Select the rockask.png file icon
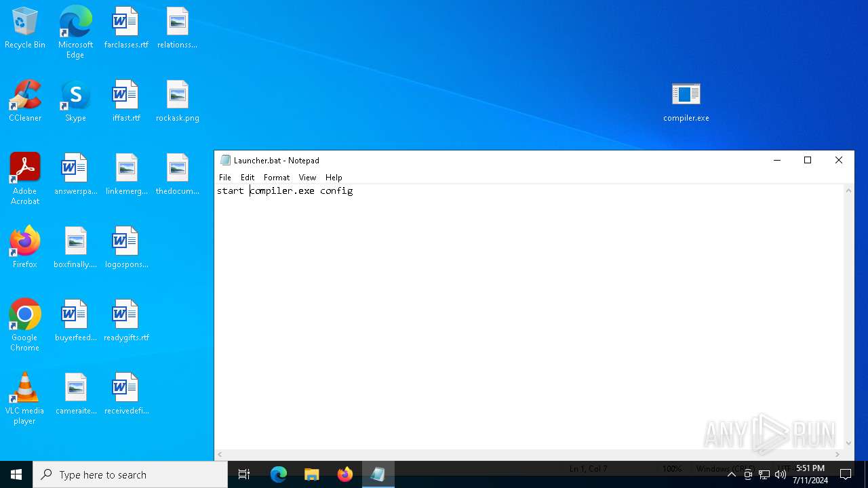 pos(177,102)
